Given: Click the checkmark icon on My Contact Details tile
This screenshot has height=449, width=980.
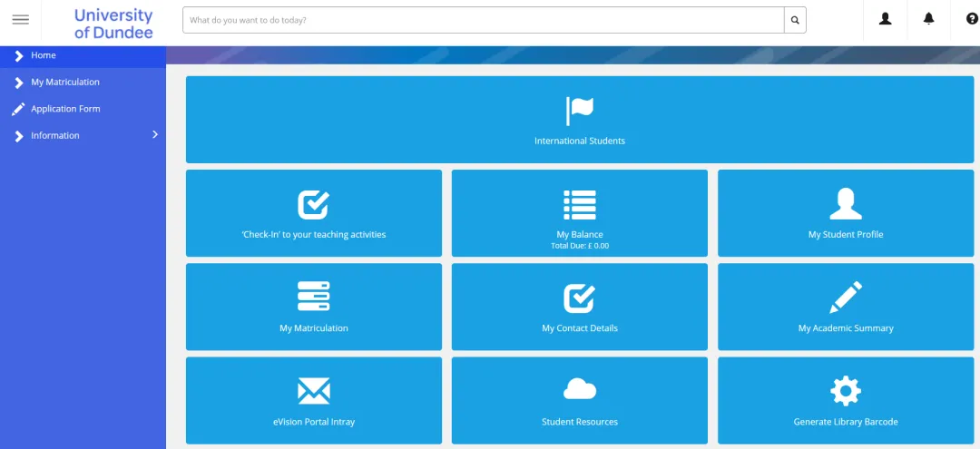Looking at the screenshot, I should [x=579, y=298].
